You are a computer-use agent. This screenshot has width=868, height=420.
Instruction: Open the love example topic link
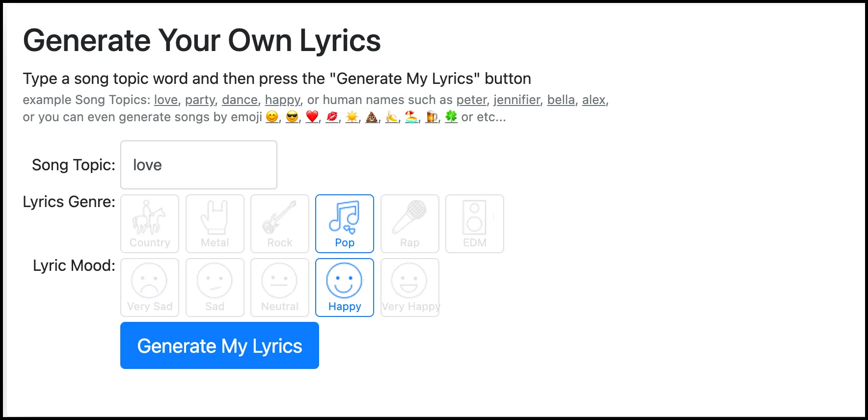165,100
